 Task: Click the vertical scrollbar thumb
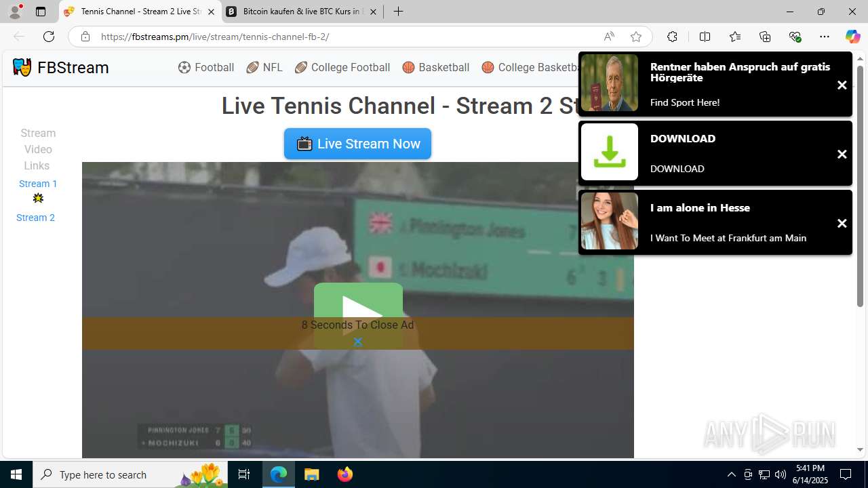point(861,186)
